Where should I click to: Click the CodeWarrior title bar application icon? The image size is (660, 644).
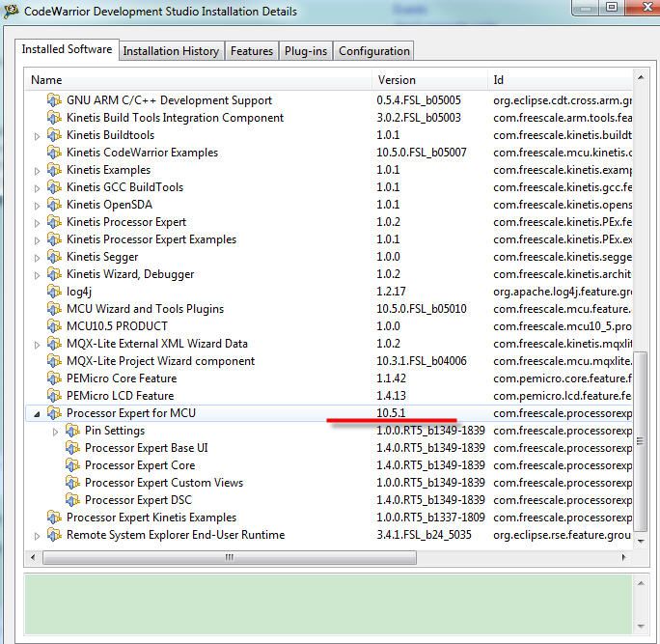[x=11, y=11]
